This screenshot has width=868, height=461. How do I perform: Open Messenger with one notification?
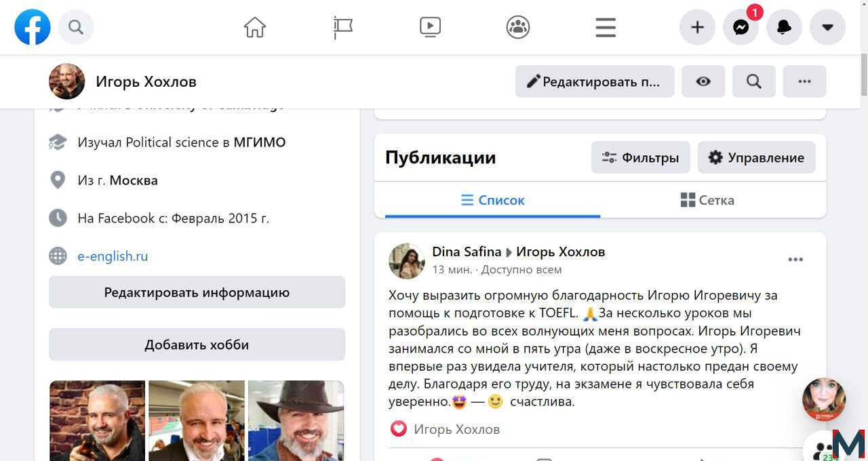pyautogui.click(x=741, y=27)
